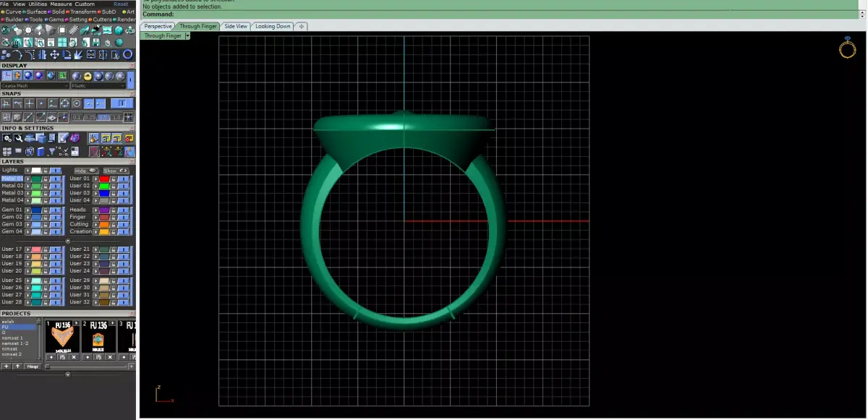Open the Coarse Mesh dropdown

point(35,85)
